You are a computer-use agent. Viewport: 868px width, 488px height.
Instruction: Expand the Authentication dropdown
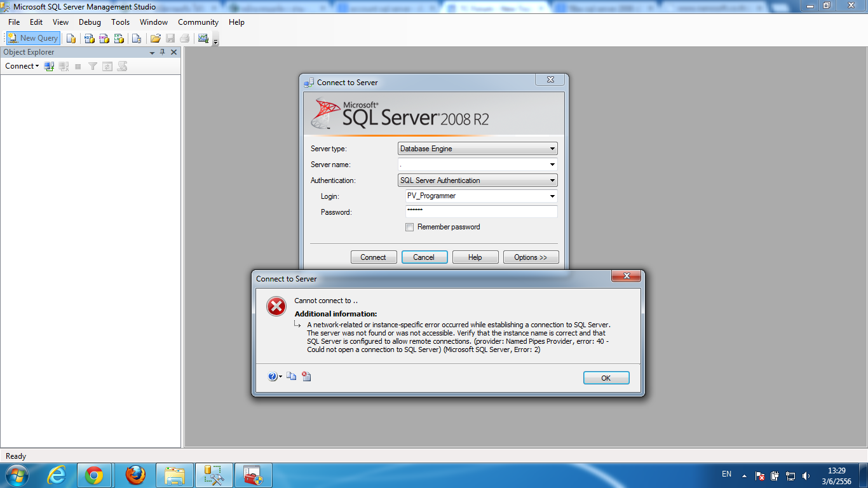[552, 180]
